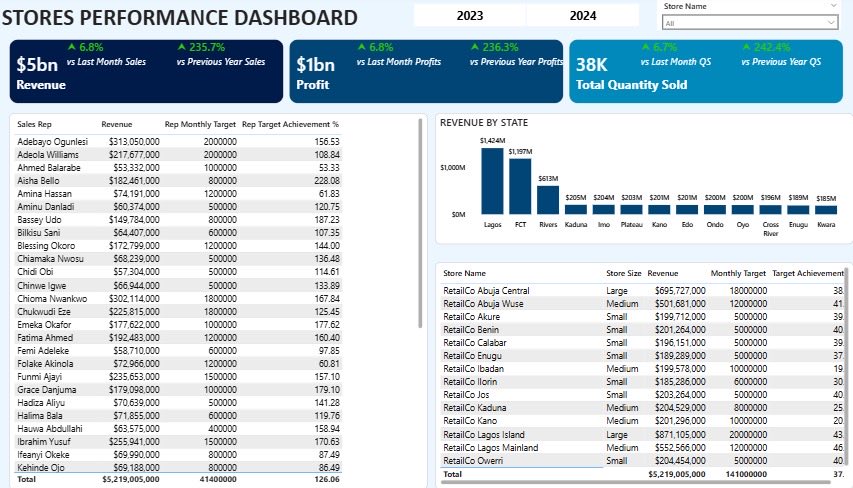The image size is (853, 488).
Task: Click the green arrow beside 236.3% profits
Action: pyautogui.click(x=475, y=47)
